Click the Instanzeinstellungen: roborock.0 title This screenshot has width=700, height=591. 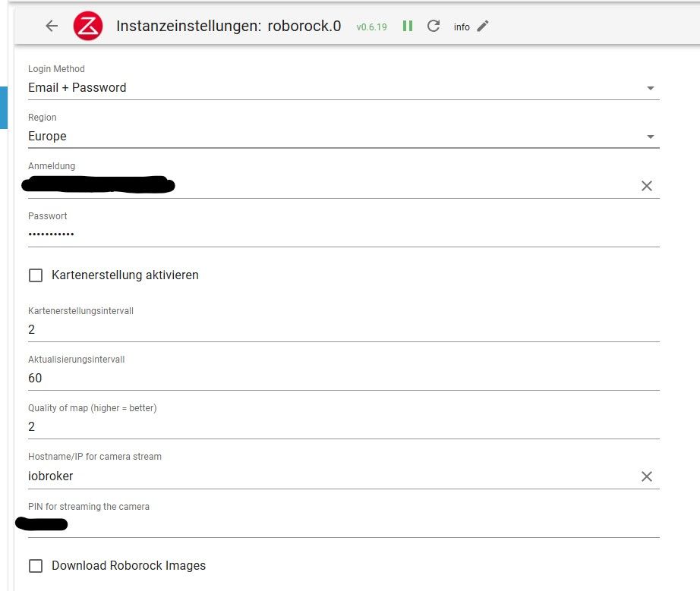coord(229,26)
